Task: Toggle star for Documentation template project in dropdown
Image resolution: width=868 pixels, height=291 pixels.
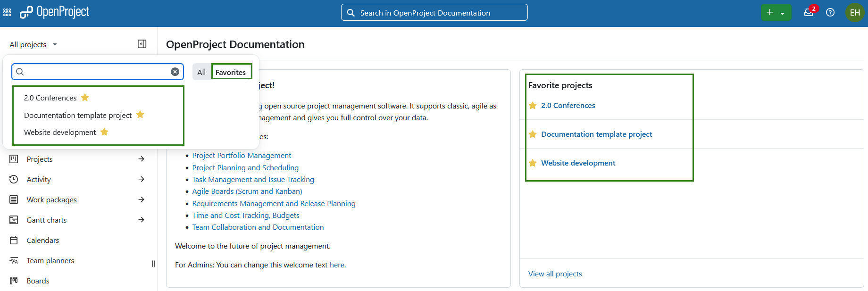Action: coord(140,115)
